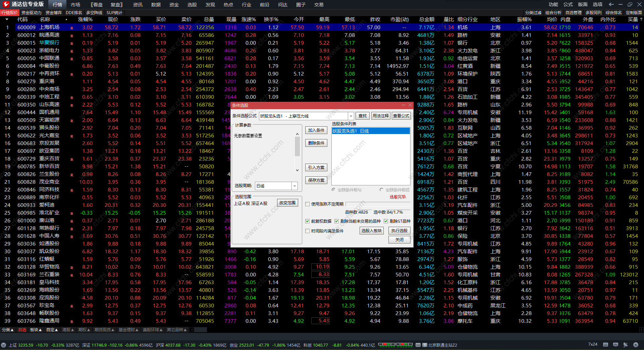Open the keyboard icon in status bar
The image size is (644, 350).
(605, 345)
